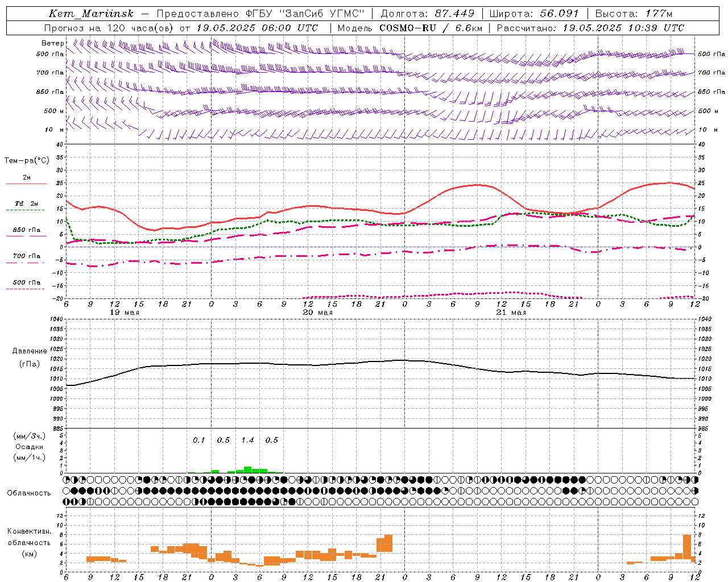Click "Рассчитано: 19.05.2025 10:39 UTC" timestamp
This screenshot has height=582, width=728.
(590, 28)
